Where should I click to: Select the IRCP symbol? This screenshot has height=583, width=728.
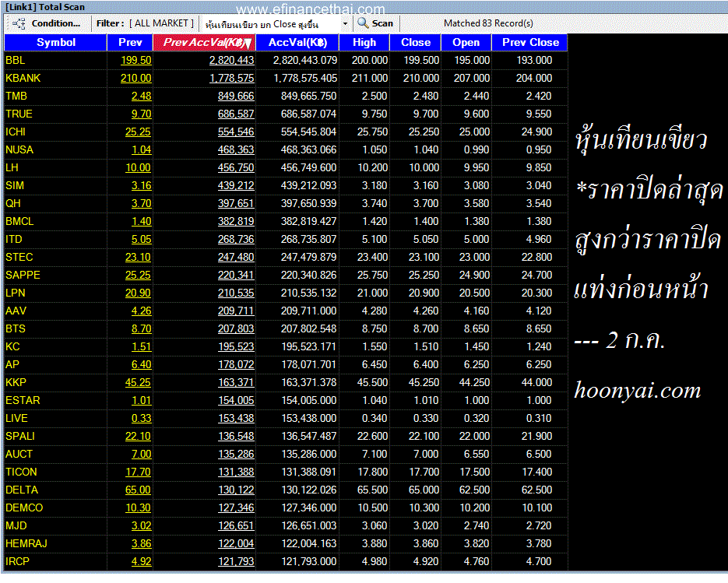coord(18,562)
